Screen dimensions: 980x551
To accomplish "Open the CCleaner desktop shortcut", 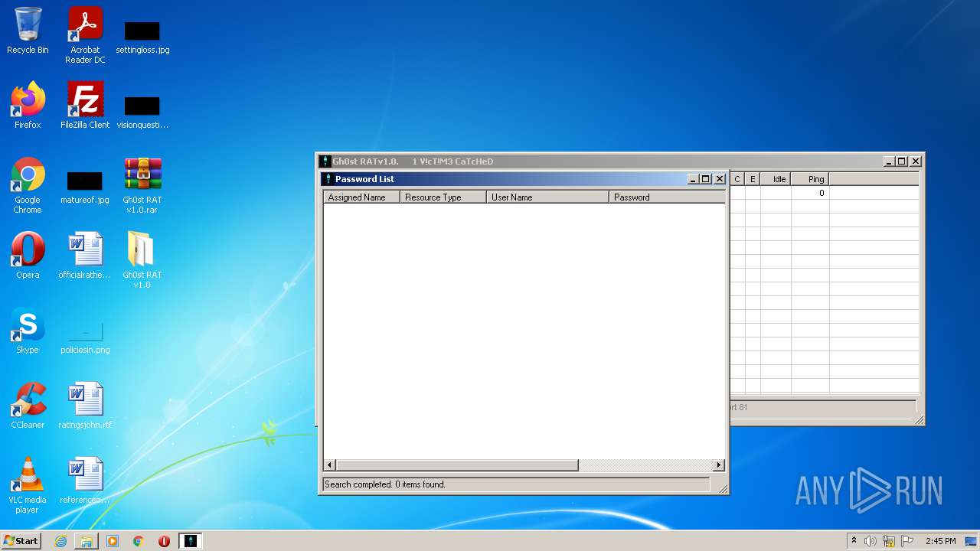I will [x=28, y=406].
